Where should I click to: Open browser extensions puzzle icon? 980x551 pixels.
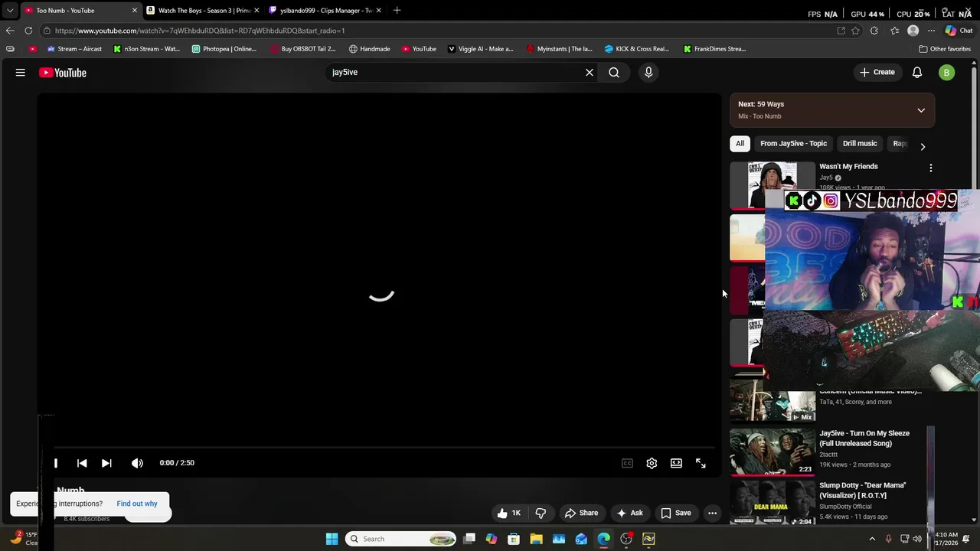tap(874, 31)
